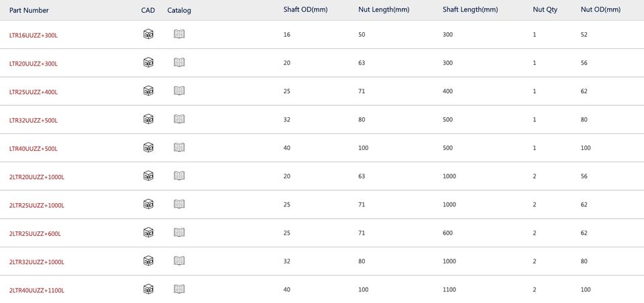The width and height of the screenshot is (644, 303).
Task: Open part link LTR32UUZZ+500L
Action: (34, 120)
